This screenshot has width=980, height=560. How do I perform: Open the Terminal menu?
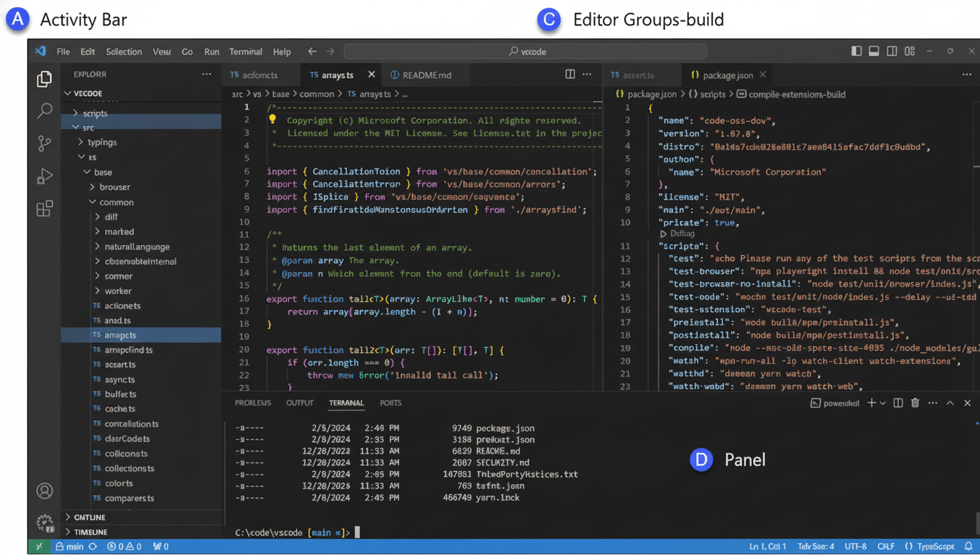tap(246, 52)
